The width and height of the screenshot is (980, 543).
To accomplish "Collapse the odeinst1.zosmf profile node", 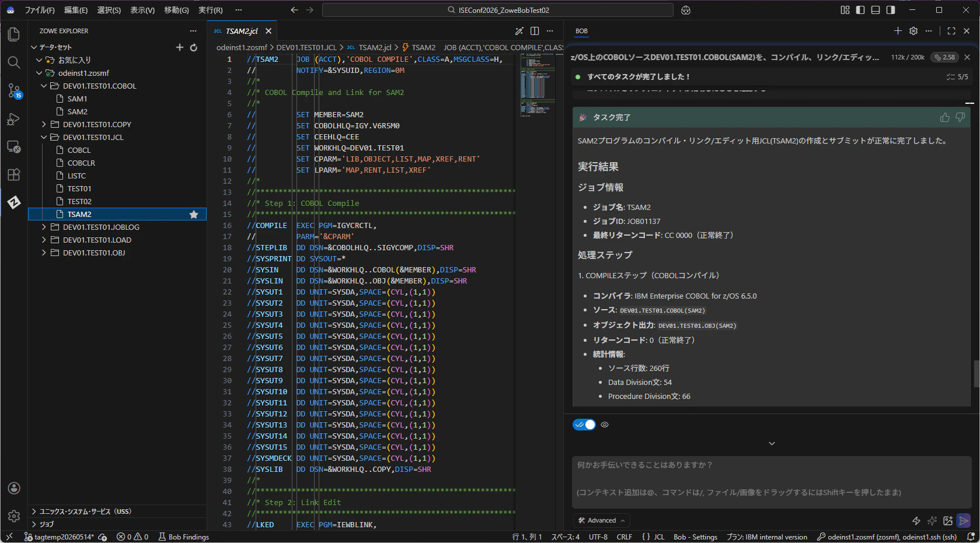I will [x=39, y=73].
